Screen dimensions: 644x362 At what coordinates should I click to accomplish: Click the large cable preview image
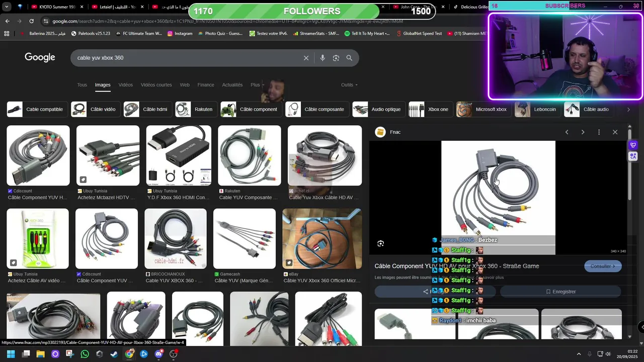(x=498, y=198)
